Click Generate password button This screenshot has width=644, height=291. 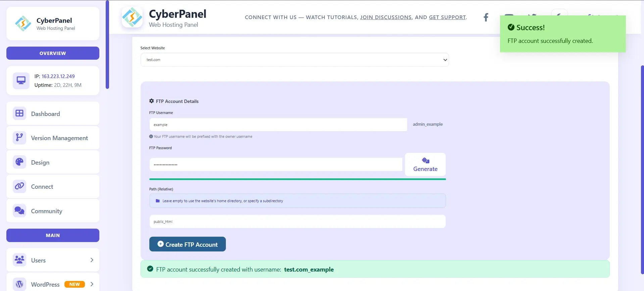tap(425, 165)
